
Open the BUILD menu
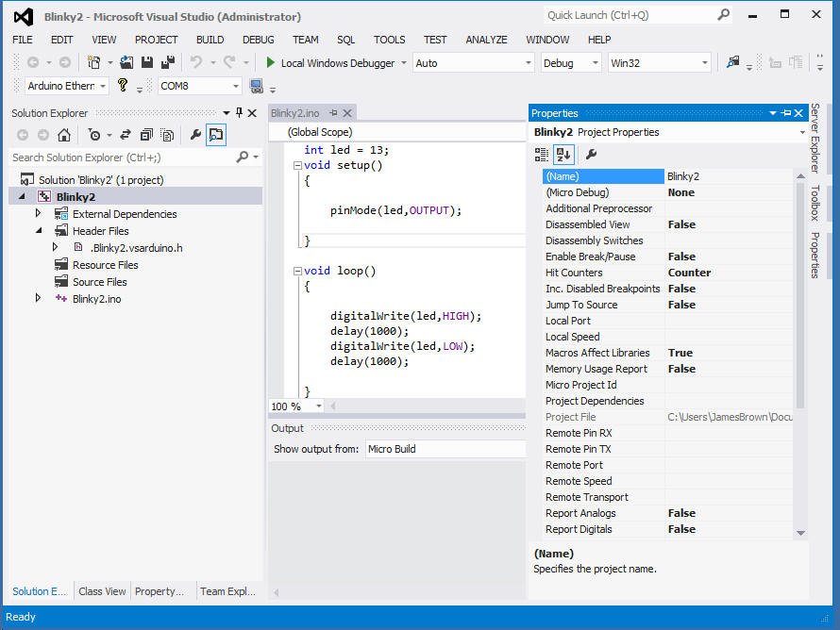tap(210, 40)
